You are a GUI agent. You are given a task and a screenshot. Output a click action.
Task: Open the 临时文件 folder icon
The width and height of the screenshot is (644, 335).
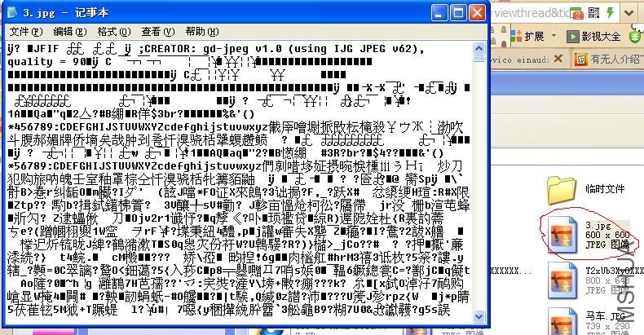(x=562, y=189)
